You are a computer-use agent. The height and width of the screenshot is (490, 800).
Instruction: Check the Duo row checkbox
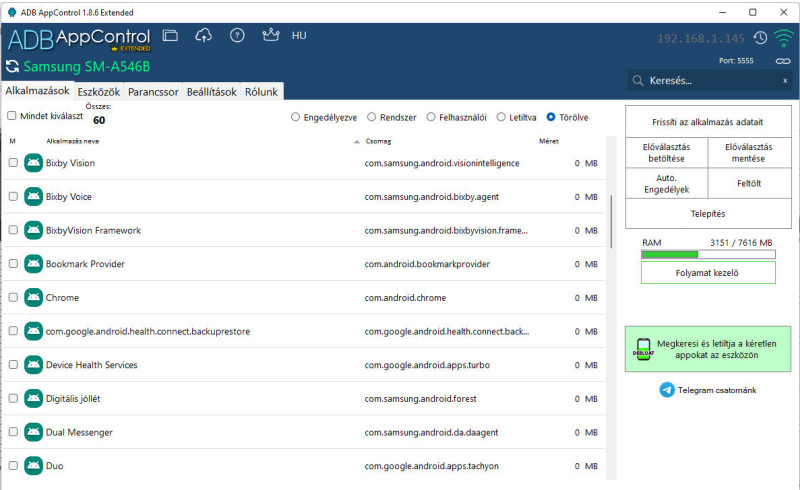click(13, 466)
